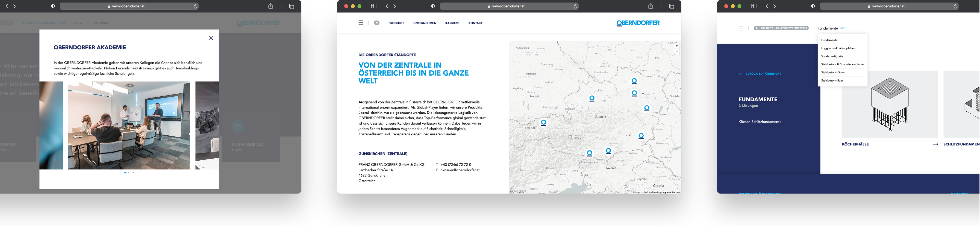The width and height of the screenshot is (980, 226).
Task: Click the address bar in Fundamente window
Action: tap(889, 6)
